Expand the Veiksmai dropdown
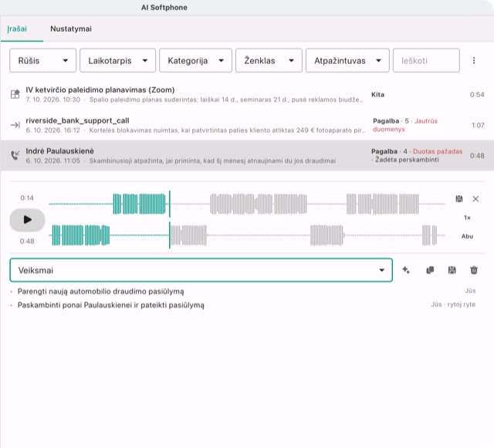Viewport: 494px width, 448px height. coord(201,270)
